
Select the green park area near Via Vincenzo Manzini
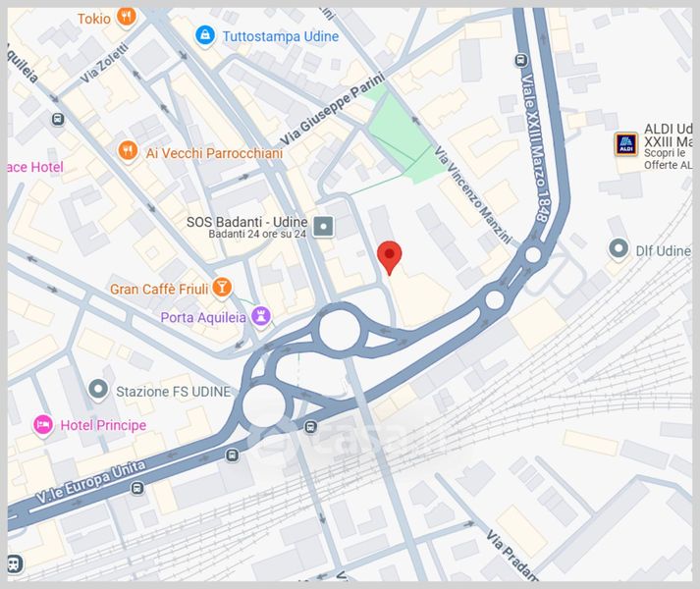coord(400,134)
